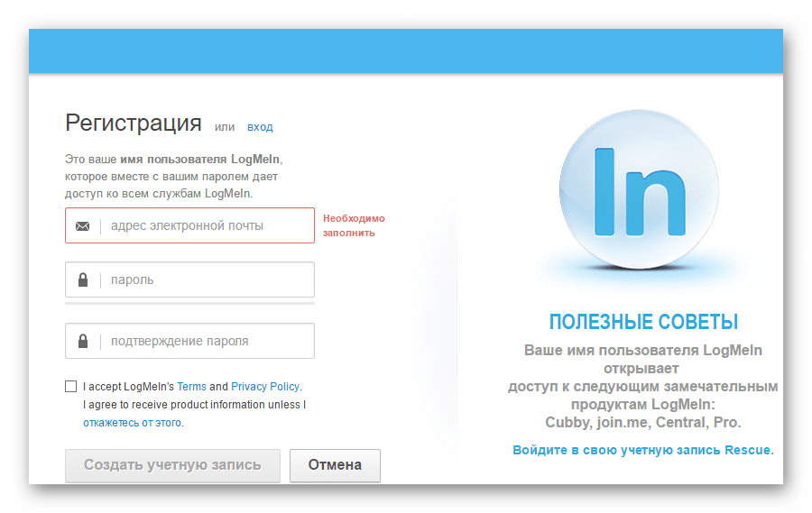Click the blue header bar at top

[x=406, y=52]
